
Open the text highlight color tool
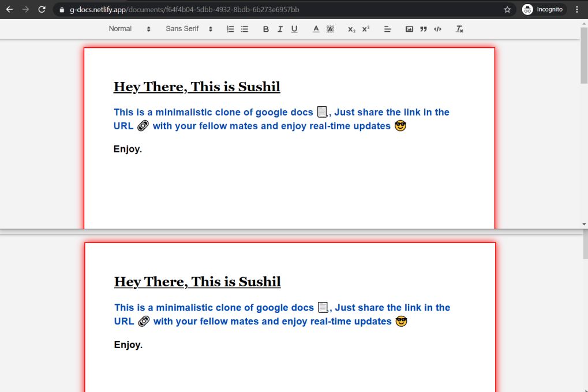[x=329, y=29]
